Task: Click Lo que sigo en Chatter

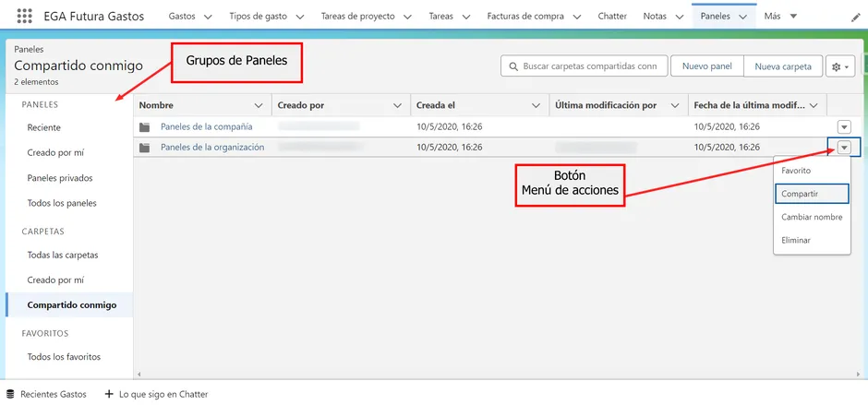Action: coord(163,395)
